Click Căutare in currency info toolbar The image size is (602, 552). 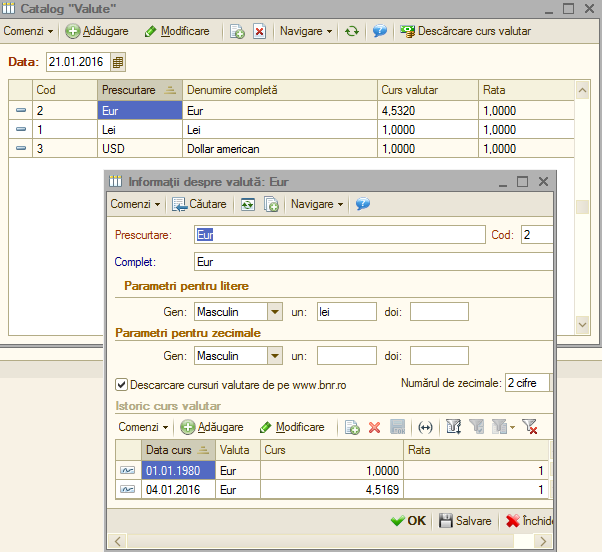tap(199, 204)
